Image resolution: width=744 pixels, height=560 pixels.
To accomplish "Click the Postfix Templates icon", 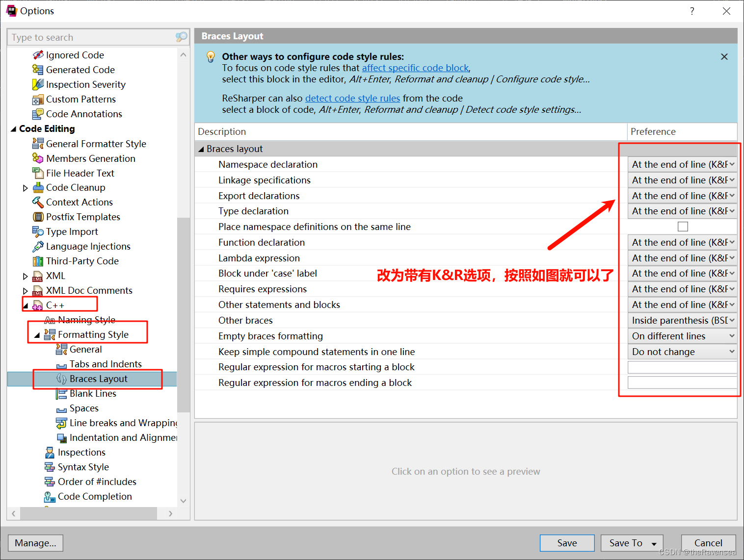I will tap(38, 217).
